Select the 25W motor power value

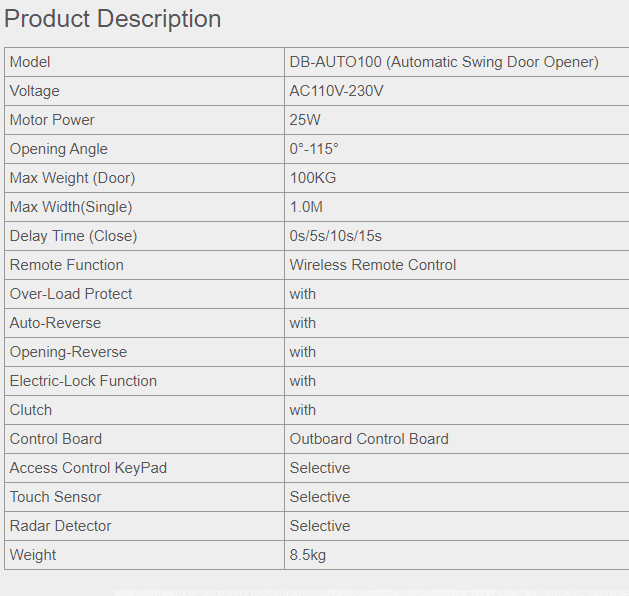click(x=304, y=120)
